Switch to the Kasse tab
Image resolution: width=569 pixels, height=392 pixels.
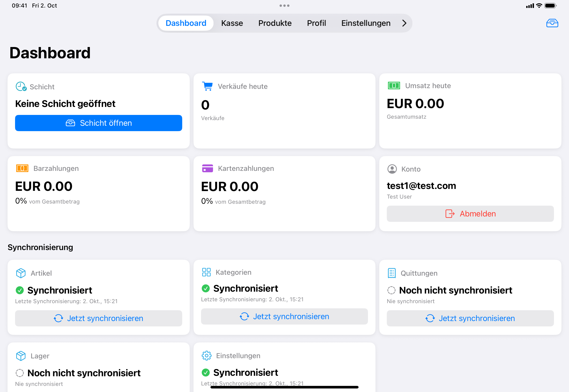[x=232, y=23]
